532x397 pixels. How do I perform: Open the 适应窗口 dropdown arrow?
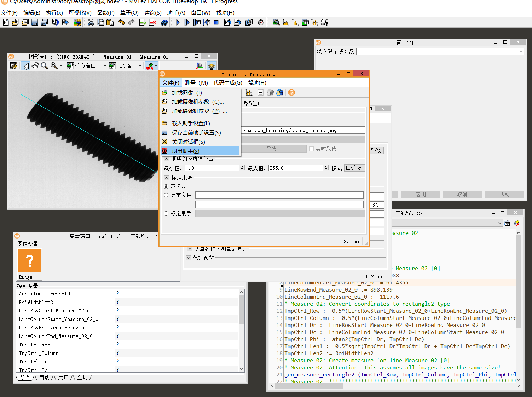tap(105, 66)
